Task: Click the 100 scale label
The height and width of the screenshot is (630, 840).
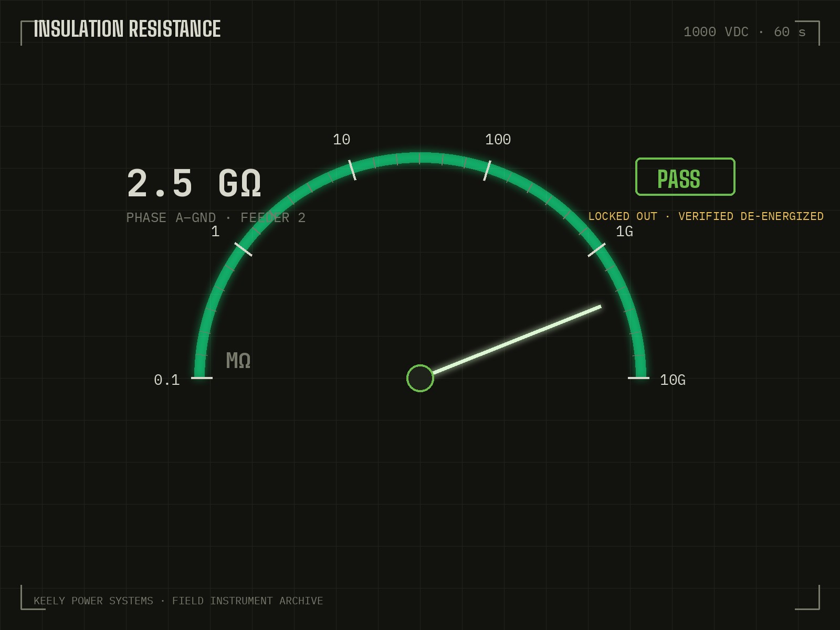Action: [x=498, y=140]
